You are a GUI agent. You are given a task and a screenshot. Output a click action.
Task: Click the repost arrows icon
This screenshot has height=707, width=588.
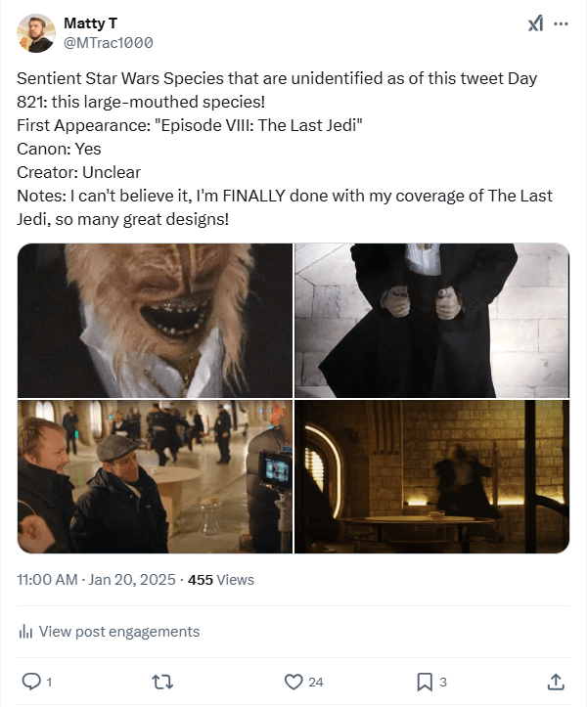(162, 682)
